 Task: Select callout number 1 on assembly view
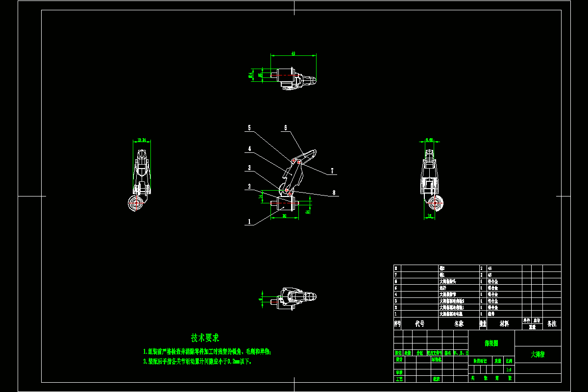tap(249, 221)
